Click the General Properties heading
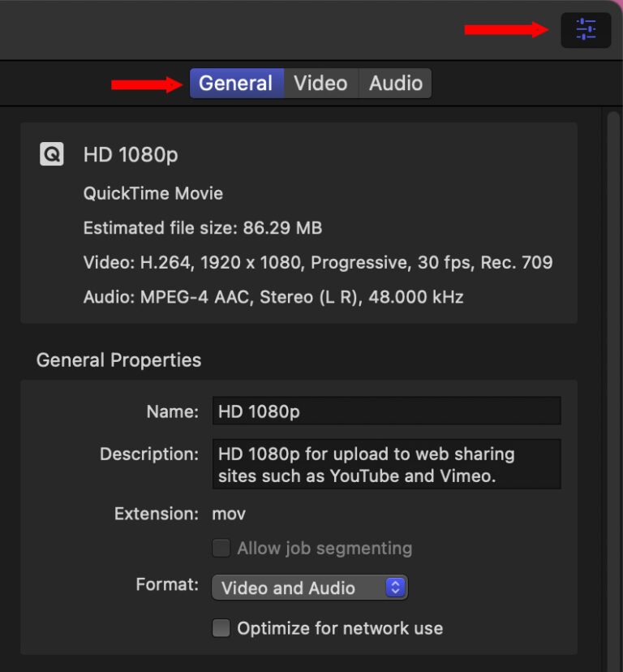This screenshot has height=672, width=623. click(x=118, y=360)
